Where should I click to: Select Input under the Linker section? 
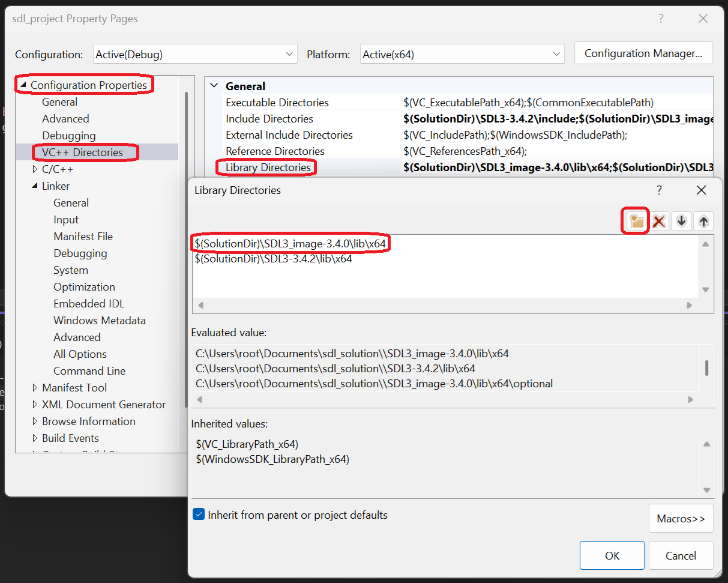click(x=66, y=219)
